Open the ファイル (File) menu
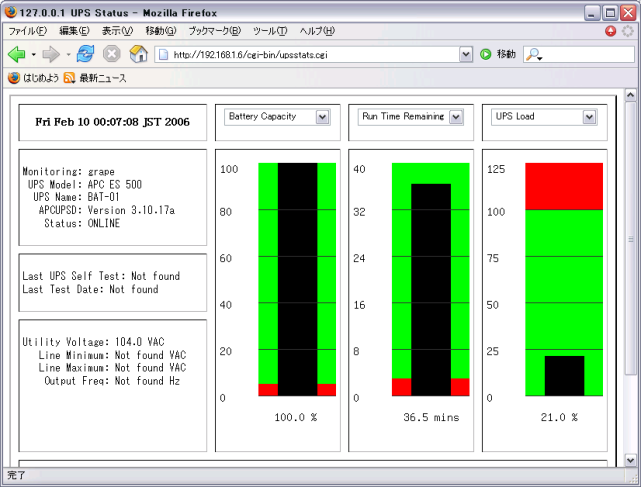Viewport: 641px width, 487px height. [28, 31]
